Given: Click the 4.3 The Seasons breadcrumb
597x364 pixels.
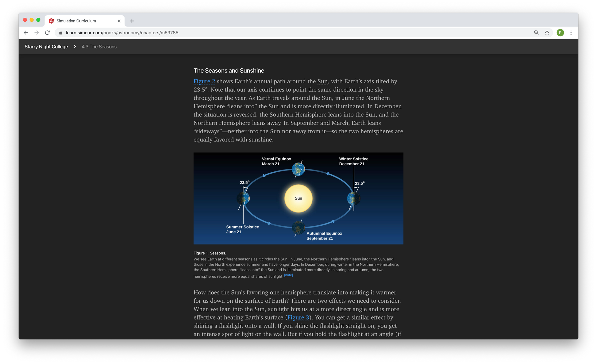Looking at the screenshot, I should [99, 47].
